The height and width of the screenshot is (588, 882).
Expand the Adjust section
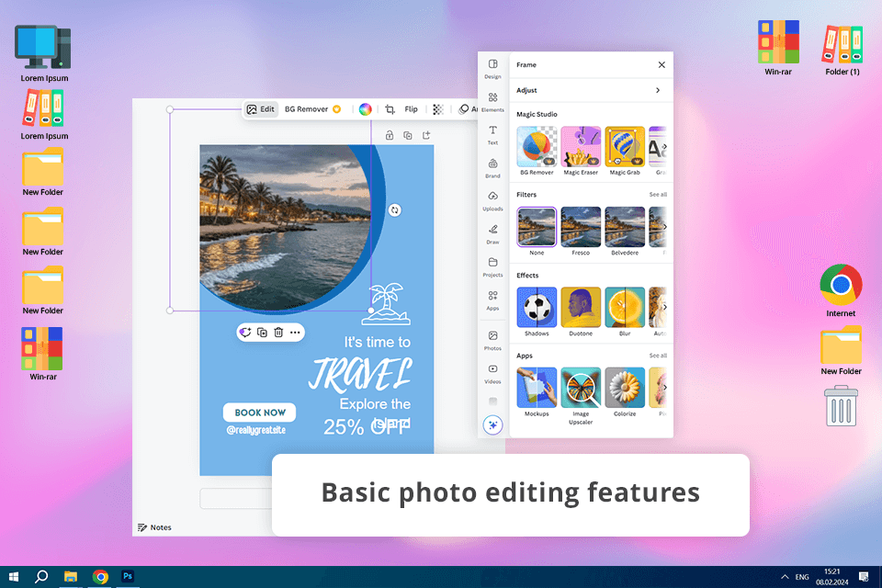[591, 90]
